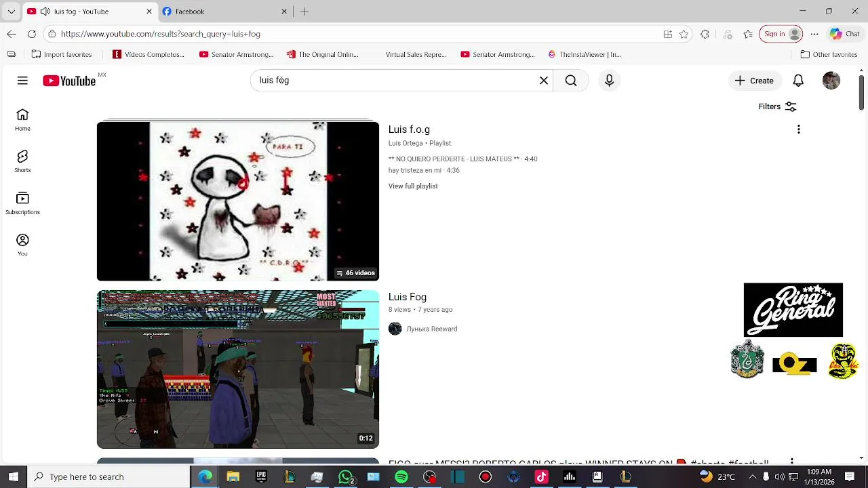The image size is (868, 488).
Task: Open browser extensions icon
Action: click(x=705, y=34)
